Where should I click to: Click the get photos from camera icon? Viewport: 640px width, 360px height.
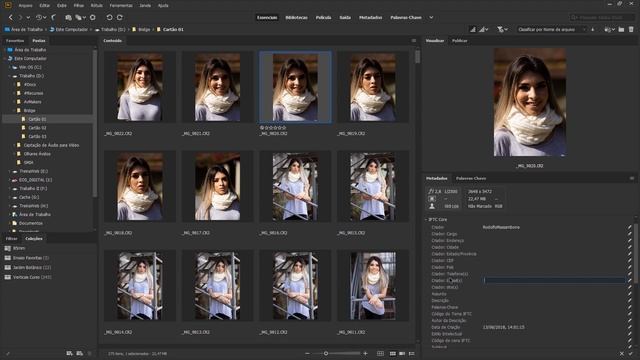pos(69,18)
